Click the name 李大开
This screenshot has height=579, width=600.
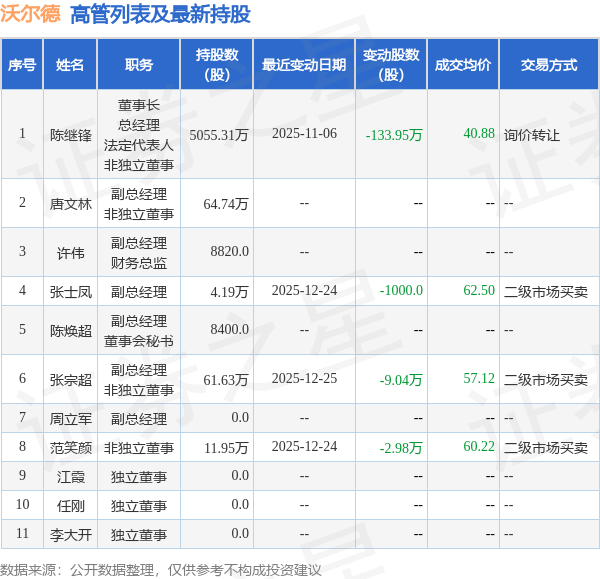click(71, 535)
